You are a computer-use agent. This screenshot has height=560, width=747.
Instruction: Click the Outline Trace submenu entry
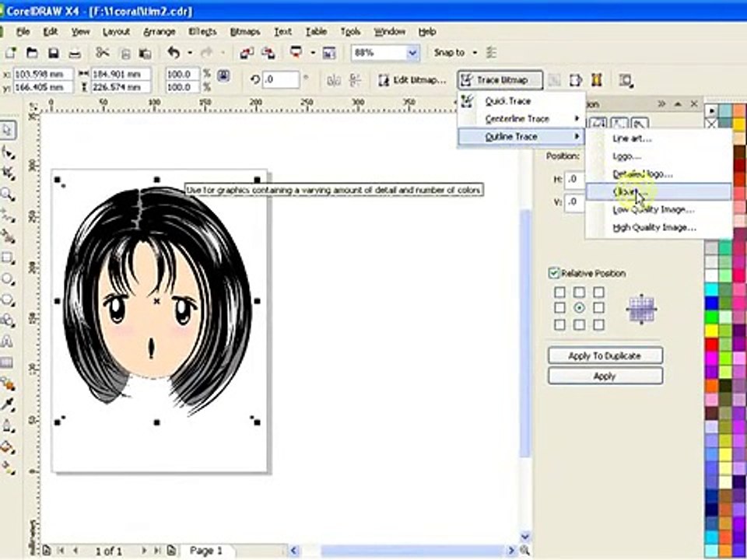coord(521,137)
